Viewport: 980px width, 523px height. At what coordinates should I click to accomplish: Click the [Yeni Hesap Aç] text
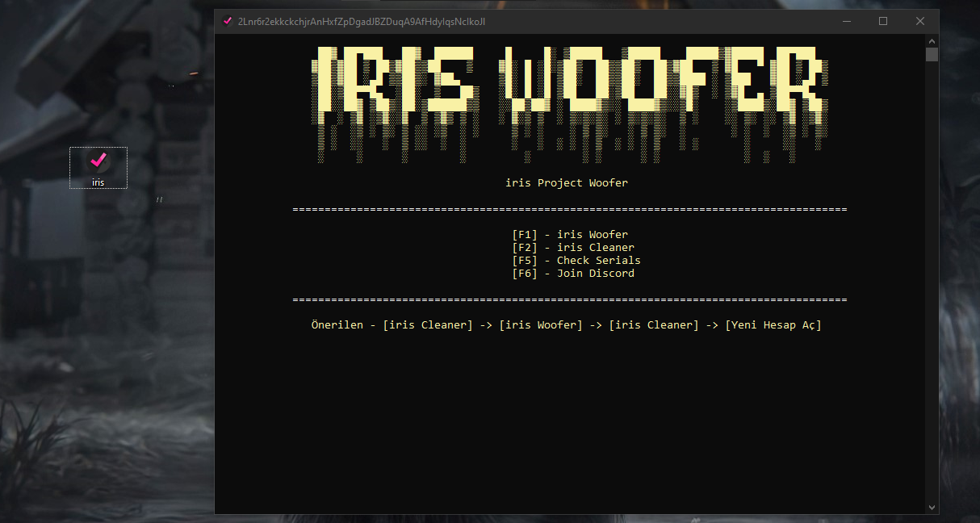[773, 325]
